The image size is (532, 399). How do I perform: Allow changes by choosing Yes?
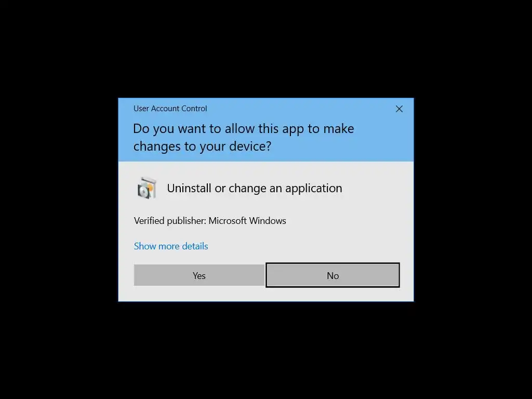coord(199,275)
